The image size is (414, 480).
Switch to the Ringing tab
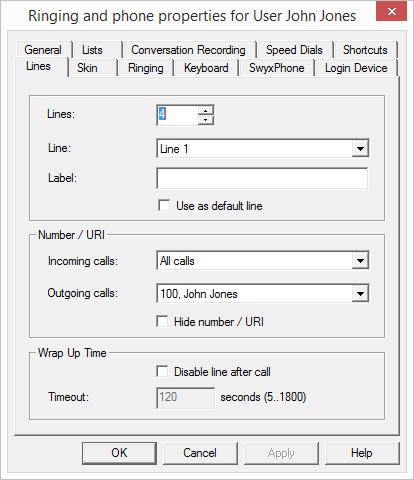pos(146,68)
